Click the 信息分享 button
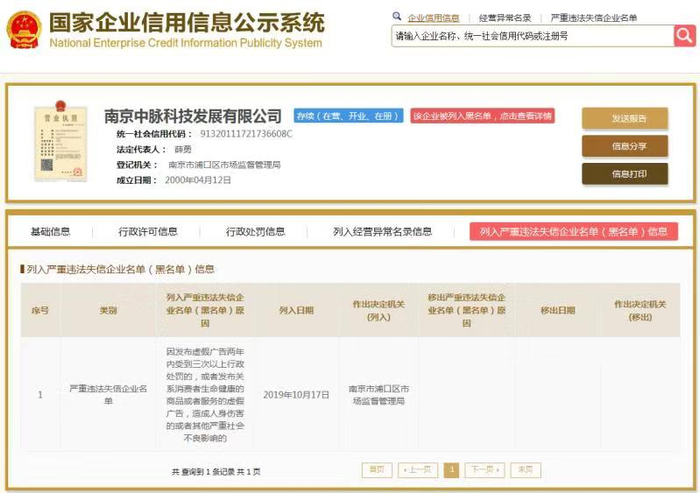700x493 pixels. (625, 146)
